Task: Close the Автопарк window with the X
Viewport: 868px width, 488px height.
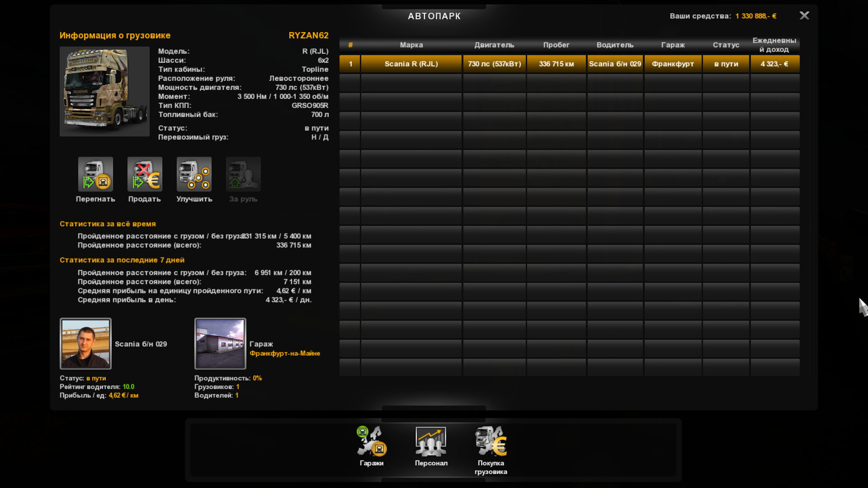Action: tap(804, 15)
